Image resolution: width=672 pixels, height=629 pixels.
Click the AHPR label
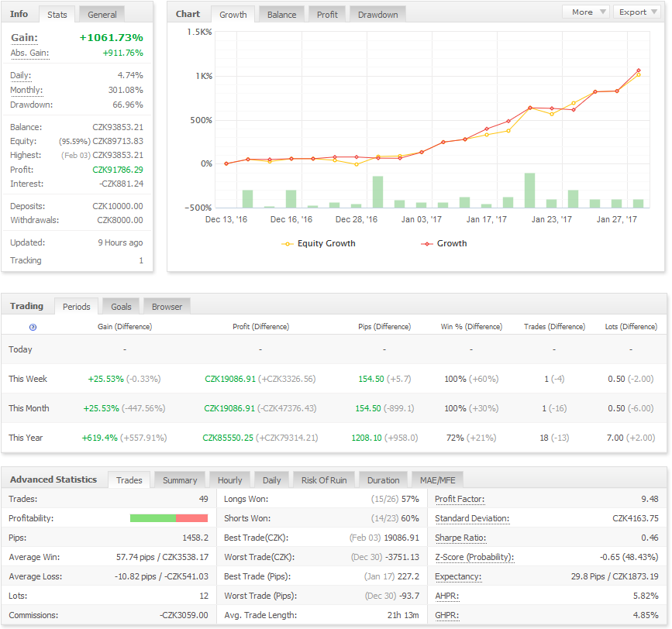(446, 596)
